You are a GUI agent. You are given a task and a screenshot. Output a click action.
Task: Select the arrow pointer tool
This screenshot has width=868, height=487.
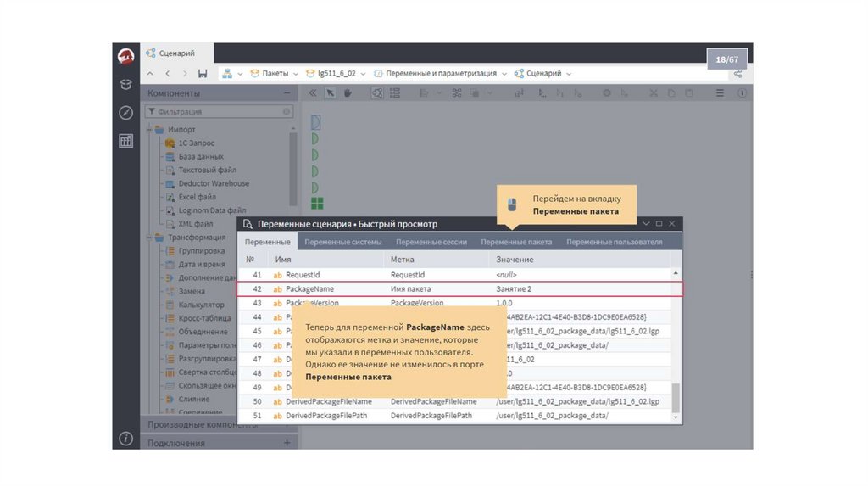click(x=331, y=93)
